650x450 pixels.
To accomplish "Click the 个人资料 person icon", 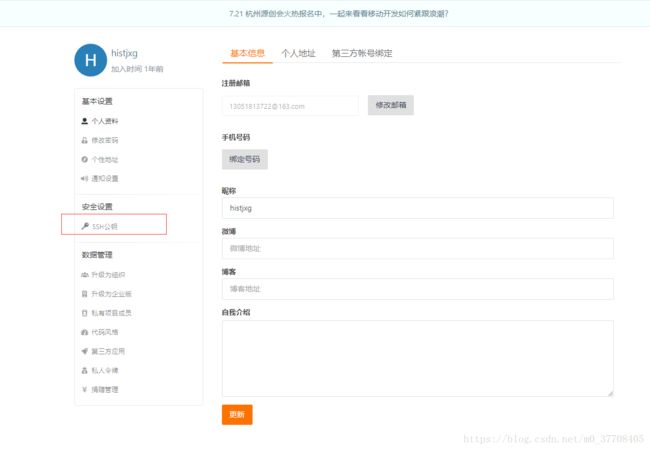I will pyautogui.click(x=84, y=121).
